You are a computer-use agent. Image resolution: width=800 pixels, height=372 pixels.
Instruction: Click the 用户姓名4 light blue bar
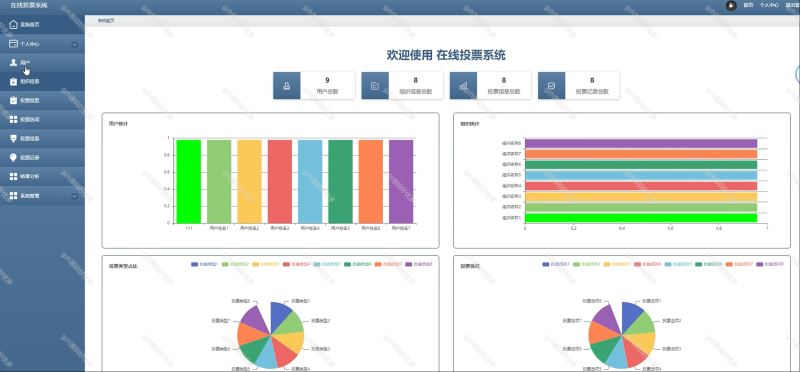[310, 181]
